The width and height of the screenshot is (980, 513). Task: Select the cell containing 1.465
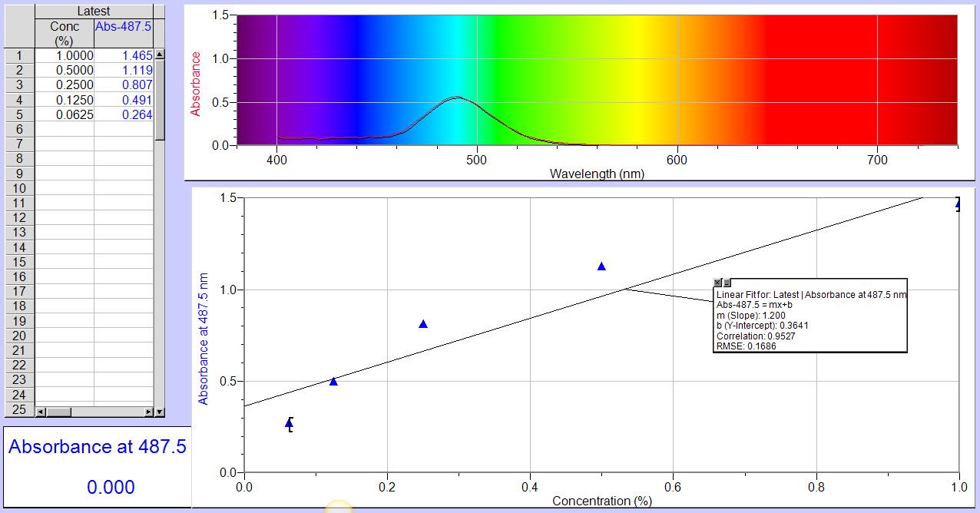click(x=125, y=55)
